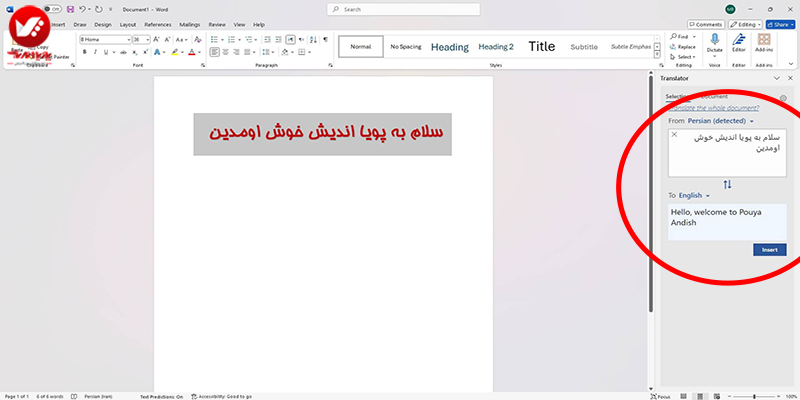The height and width of the screenshot is (400, 800).
Task: Apply strikethrough to text
Action: click(x=123, y=52)
